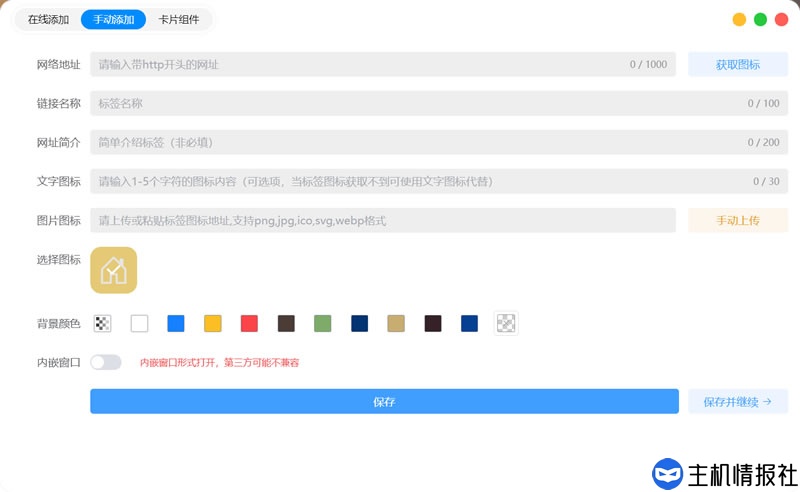The image size is (800, 492).
Task: Switch to the 在线添加 tab
Action: tap(48, 19)
